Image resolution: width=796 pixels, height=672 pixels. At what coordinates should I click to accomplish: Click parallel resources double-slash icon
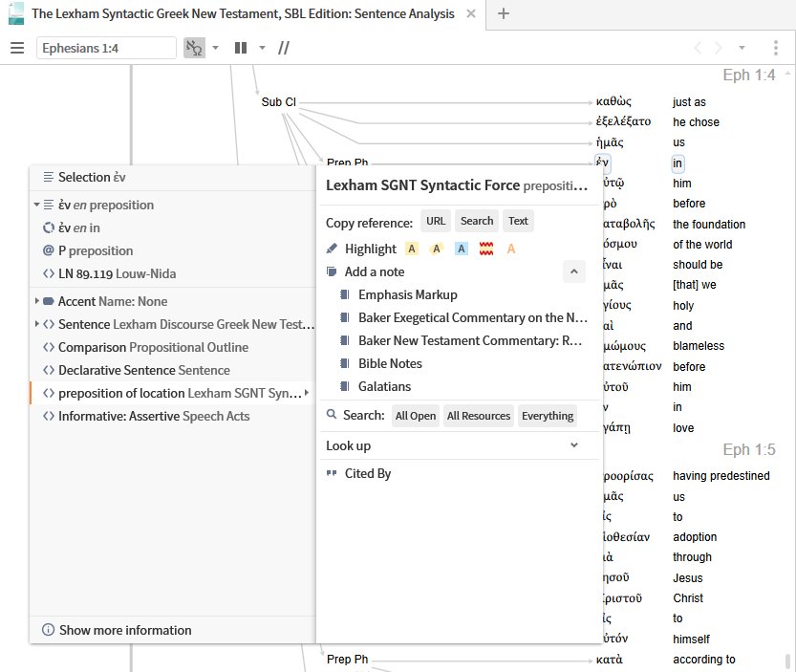[284, 48]
